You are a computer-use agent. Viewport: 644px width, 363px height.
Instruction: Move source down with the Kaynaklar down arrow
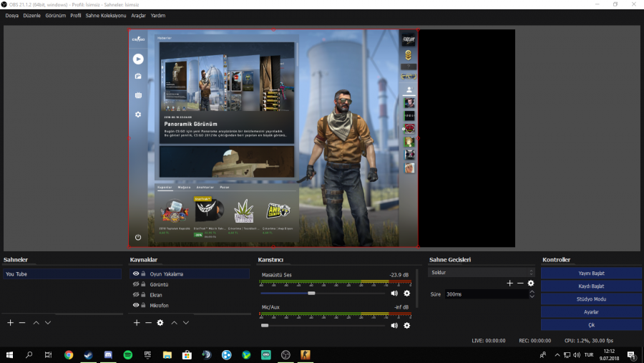click(186, 323)
